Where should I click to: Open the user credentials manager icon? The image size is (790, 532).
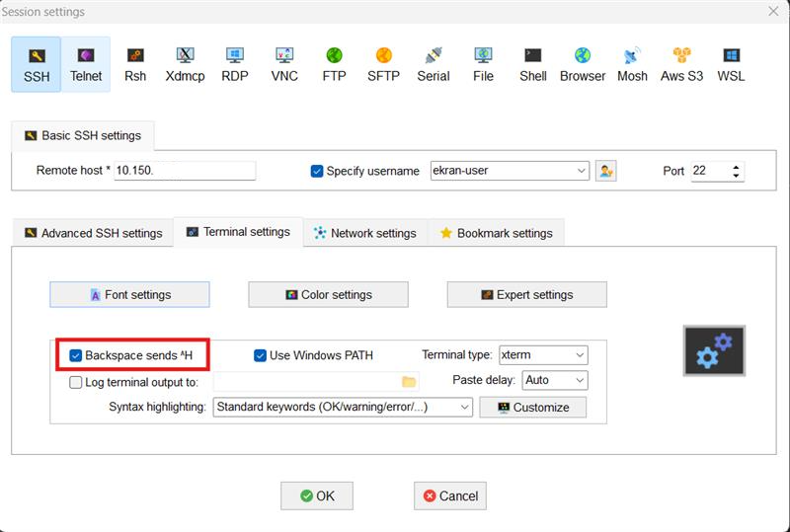[x=605, y=171]
